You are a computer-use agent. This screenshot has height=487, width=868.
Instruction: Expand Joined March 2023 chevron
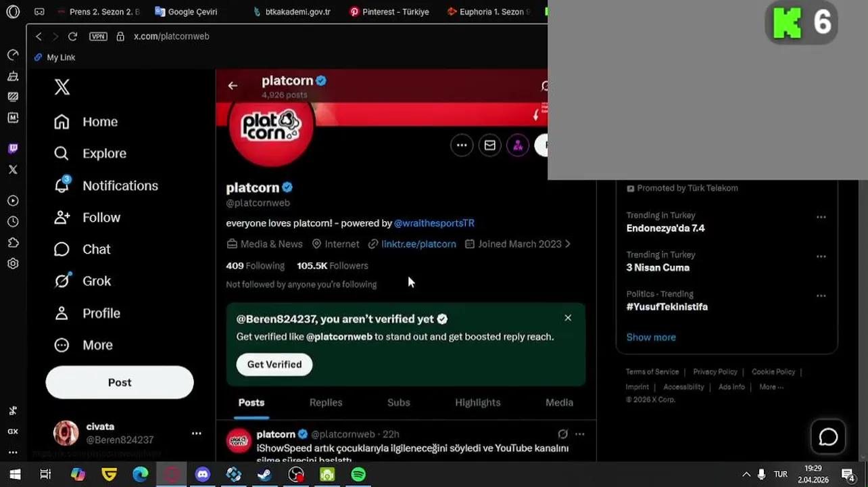click(567, 244)
